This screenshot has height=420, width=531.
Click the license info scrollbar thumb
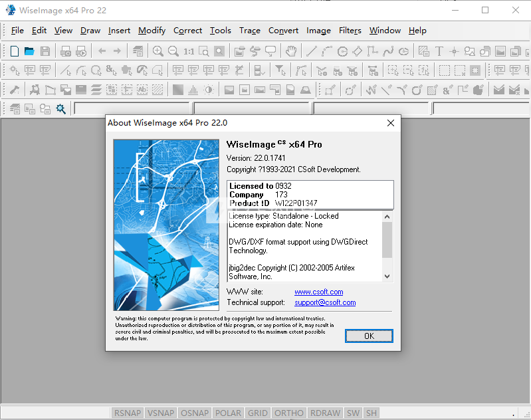[x=387, y=240]
